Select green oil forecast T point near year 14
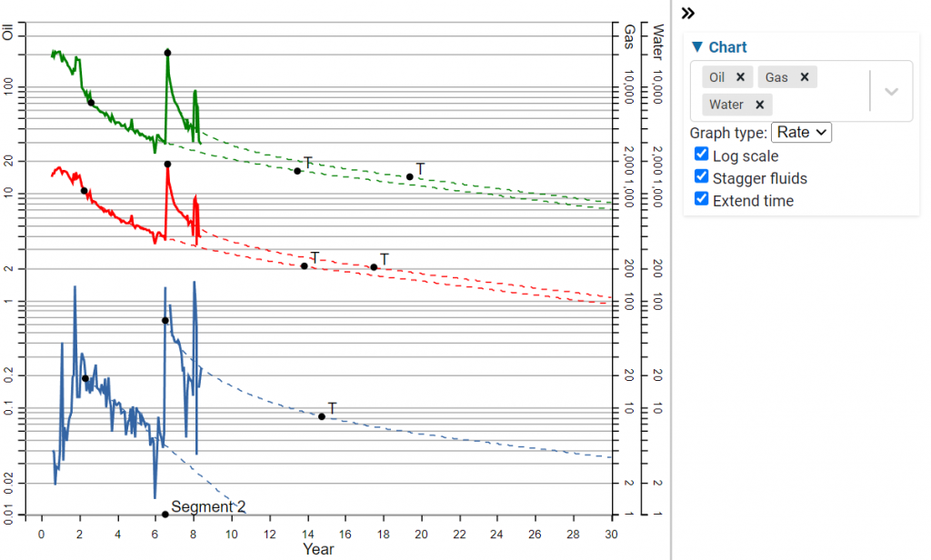 pyautogui.click(x=297, y=171)
